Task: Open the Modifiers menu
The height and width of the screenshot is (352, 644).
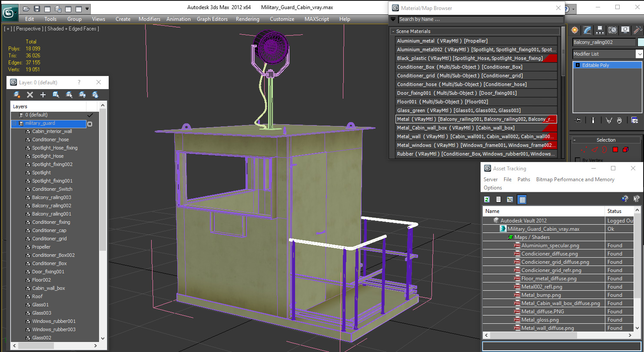Action: 149,19
